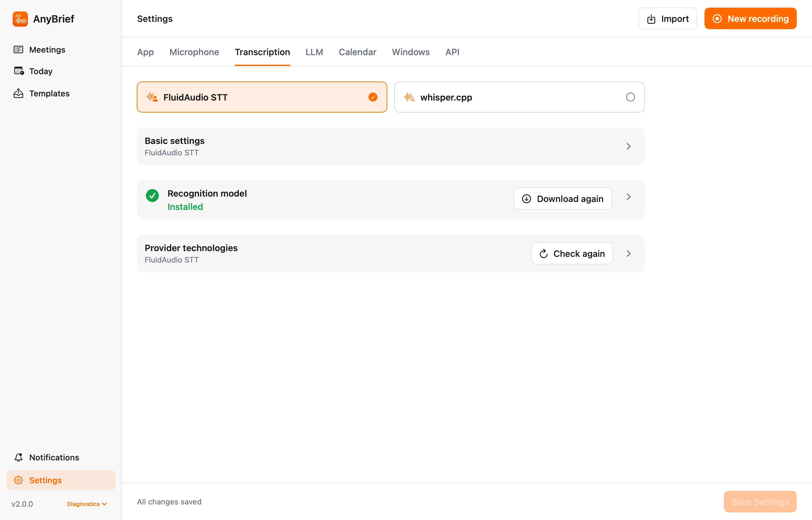Open the Notifications bell icon
Image resolution: width=812 pixels, height=520 pixels.
(19, 457)
